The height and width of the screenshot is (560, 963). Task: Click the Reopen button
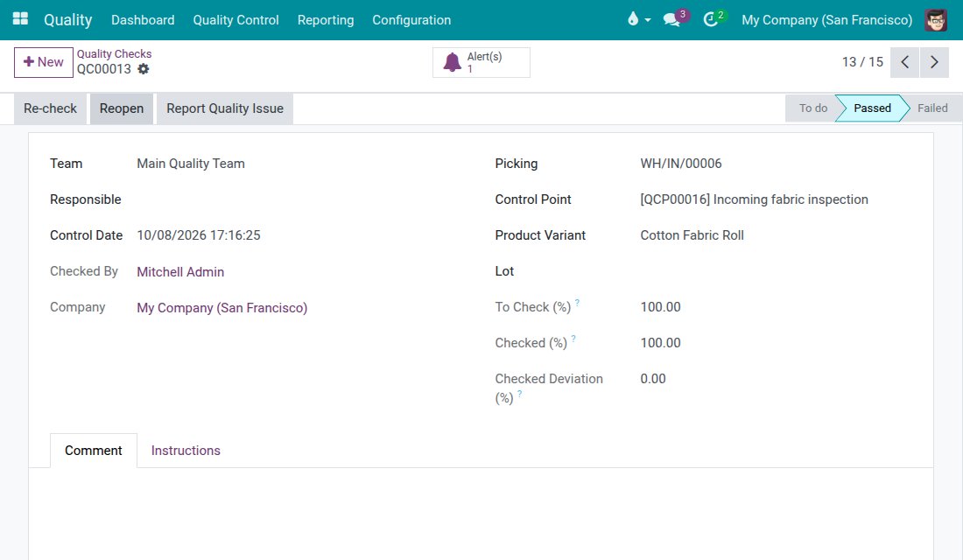click(122, 108)
